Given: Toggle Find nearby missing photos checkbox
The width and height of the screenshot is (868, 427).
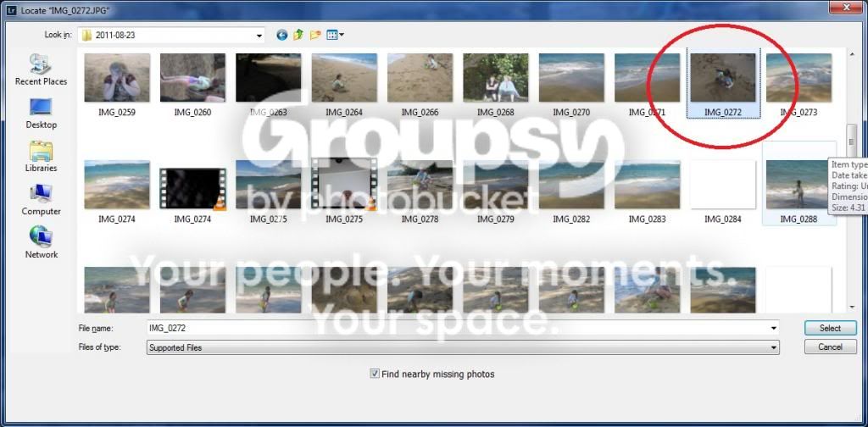Looking at the screenshot, I should pos(375,374).
